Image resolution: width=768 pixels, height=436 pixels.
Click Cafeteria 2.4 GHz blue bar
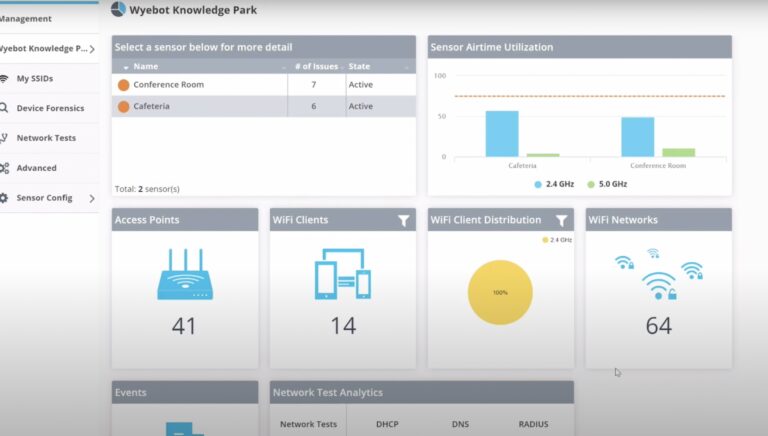click(x=502, y=134)
